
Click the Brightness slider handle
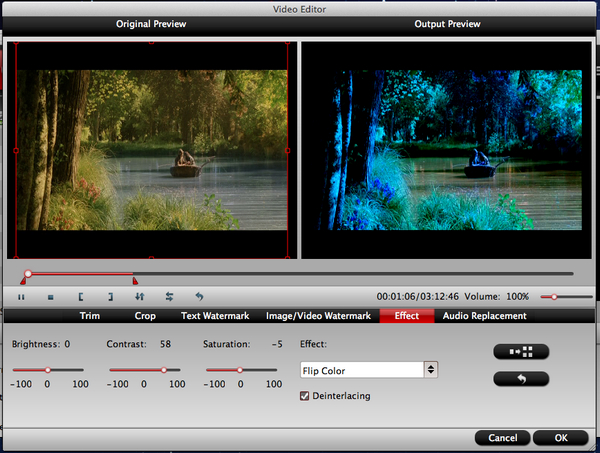(48, 370)
